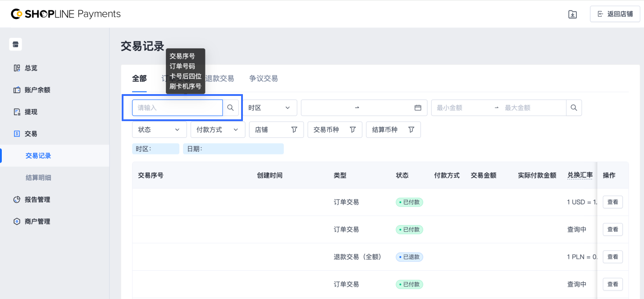Screen dimensions: 644x299
Task: Open 报告管理 in the sidebar
Action: tap(37, 199)
